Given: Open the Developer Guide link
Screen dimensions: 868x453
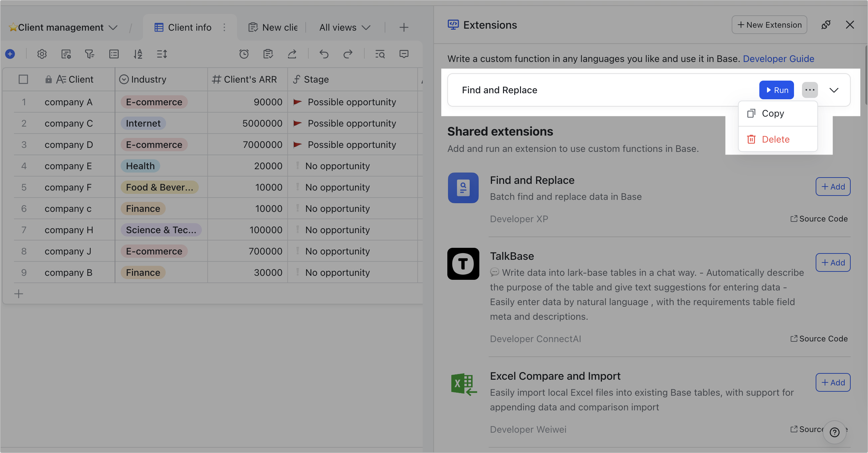Looking at the screenshot, I should (778, 59).
